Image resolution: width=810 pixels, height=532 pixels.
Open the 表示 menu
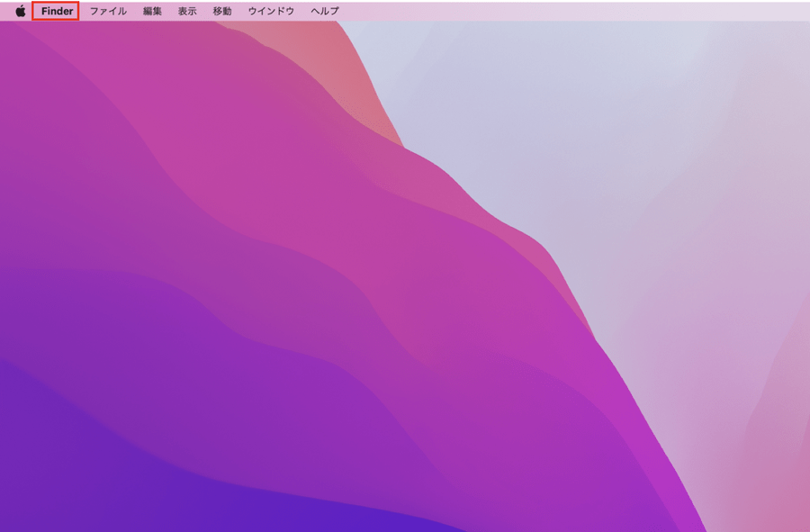pyautogui.click(x=187, y=11)
